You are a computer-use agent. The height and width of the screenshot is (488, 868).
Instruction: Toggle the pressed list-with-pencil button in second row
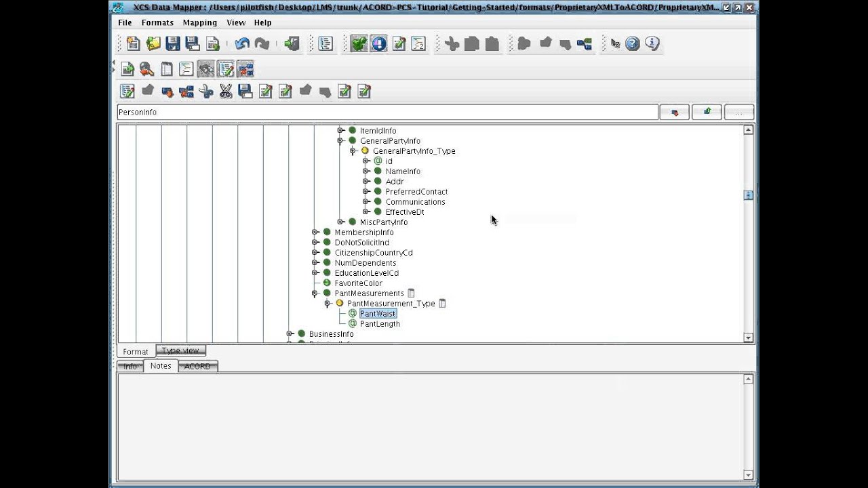[x=226, y=68]
